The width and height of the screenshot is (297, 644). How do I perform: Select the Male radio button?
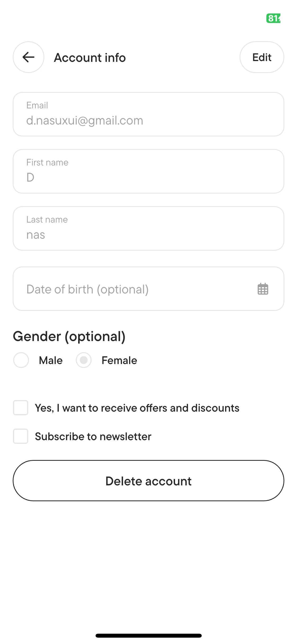click(x=21, y=360)
